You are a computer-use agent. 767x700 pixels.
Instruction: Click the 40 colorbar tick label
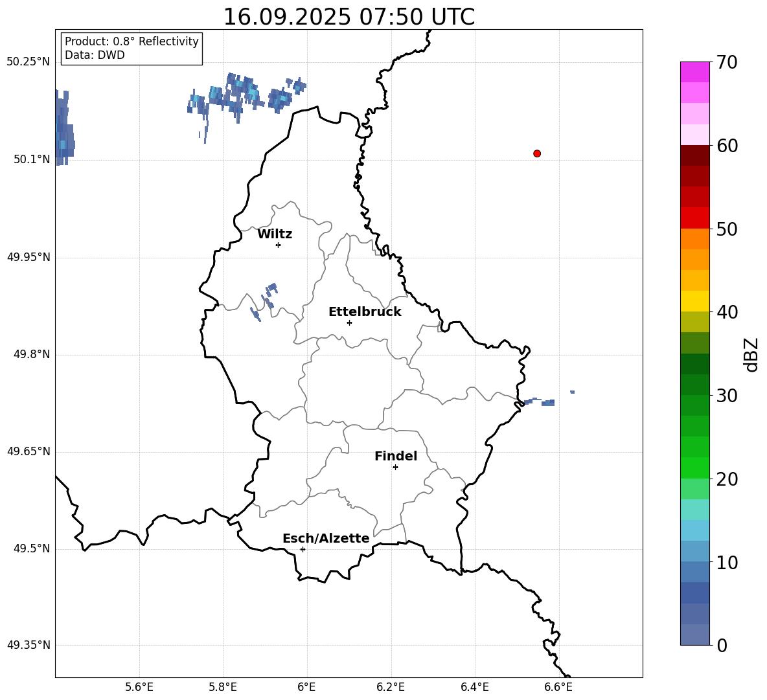[727, 312]
